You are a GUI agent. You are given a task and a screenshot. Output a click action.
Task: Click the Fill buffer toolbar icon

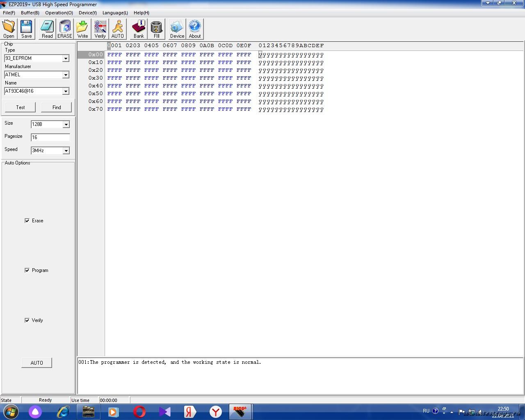click(156, 29)
